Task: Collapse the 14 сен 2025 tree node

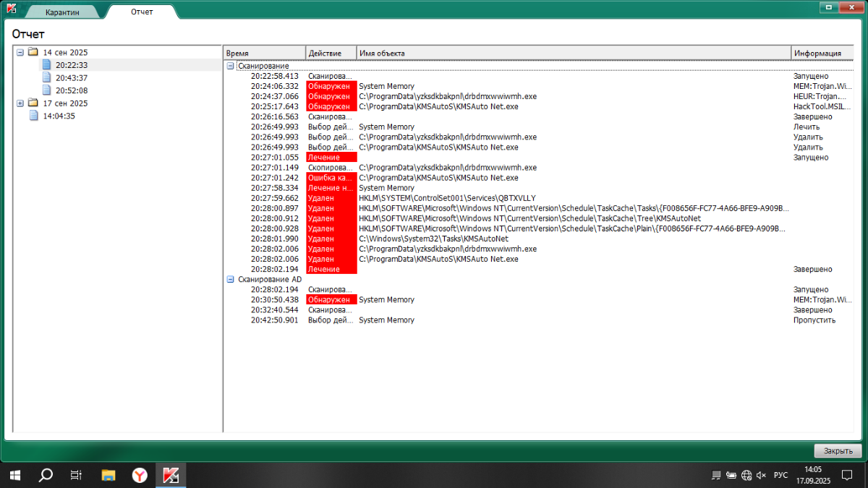Action: pos(20,52)
